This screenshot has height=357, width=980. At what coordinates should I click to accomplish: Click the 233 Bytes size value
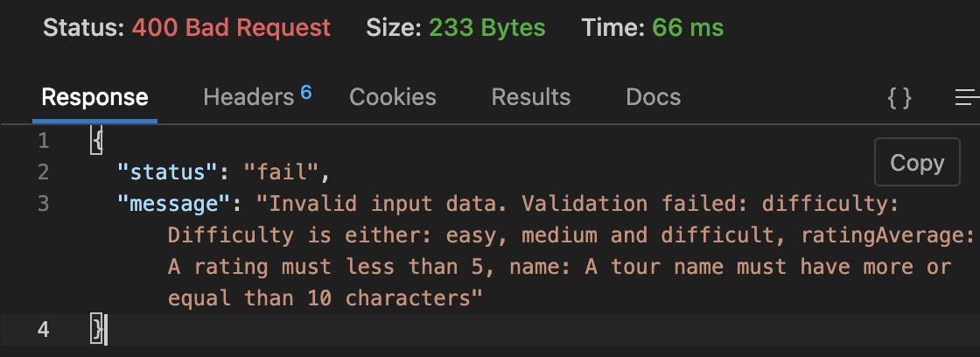pyautogui.click(x=486, y=27)
